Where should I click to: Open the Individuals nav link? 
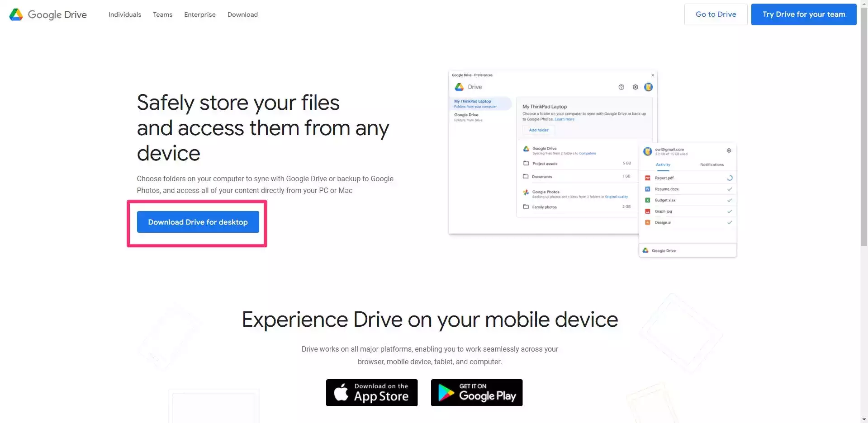pos(125,14)
